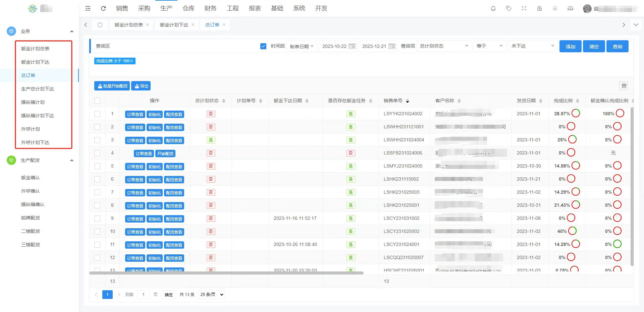This screenshot has width=644, height=312.
Task: Click completion circle for 28.57% row
Action: click(576, 113)
